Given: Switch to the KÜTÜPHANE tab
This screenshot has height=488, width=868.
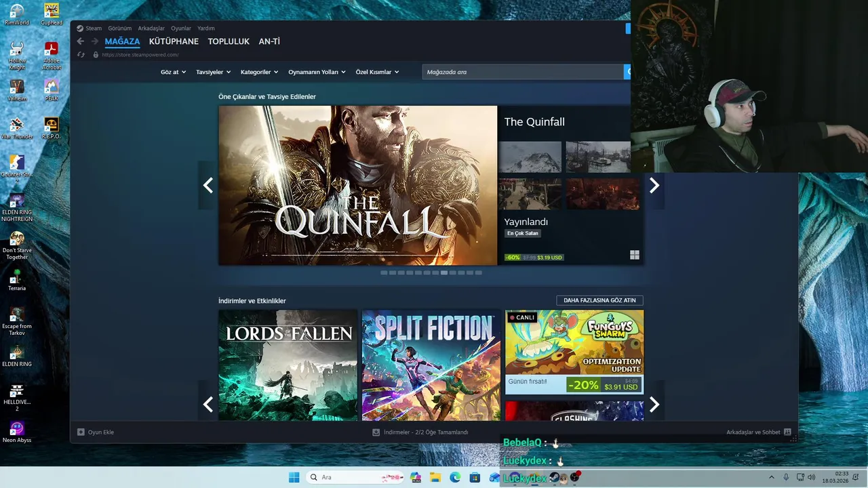Looking at the screenshot, I should coord(174,41).
